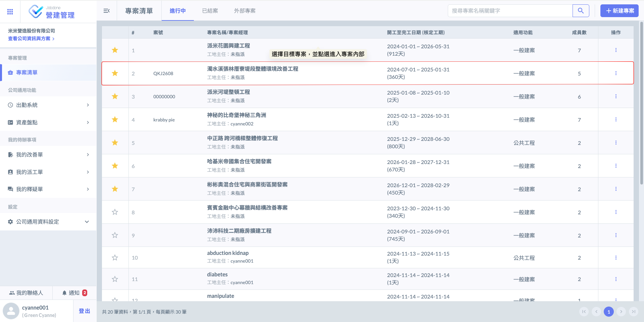Expand the 出勤系統 sidebar menu

tap(48, 105)
